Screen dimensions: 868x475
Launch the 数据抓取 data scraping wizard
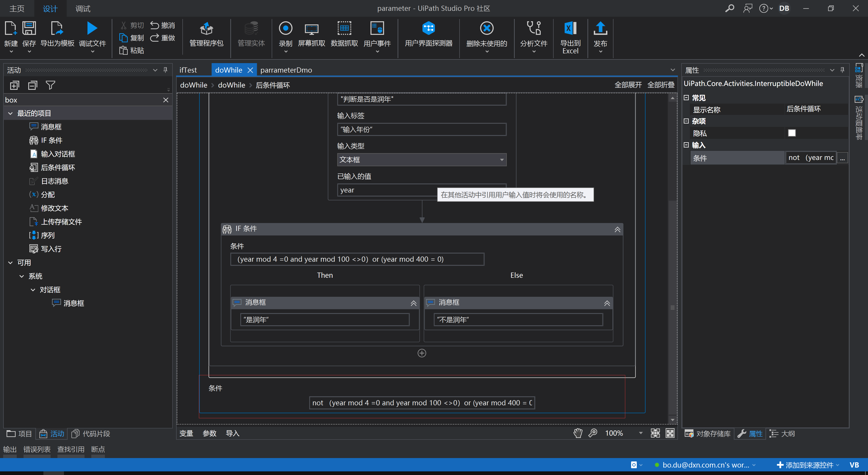click(x=344, y=35)
